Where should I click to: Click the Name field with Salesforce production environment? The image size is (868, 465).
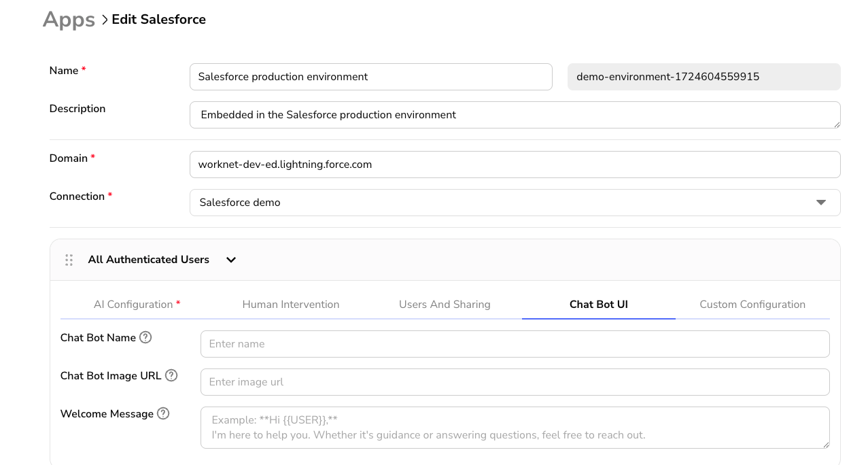[x=370, y=77]
